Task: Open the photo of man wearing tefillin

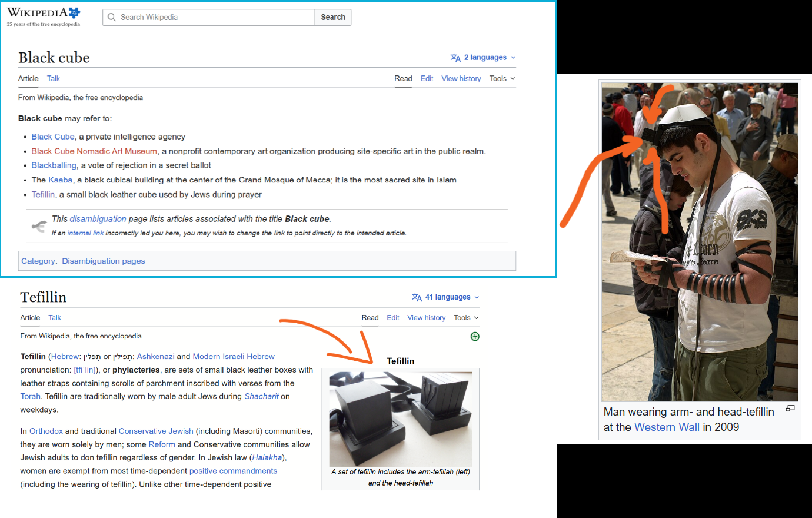Action: point(700,242)
